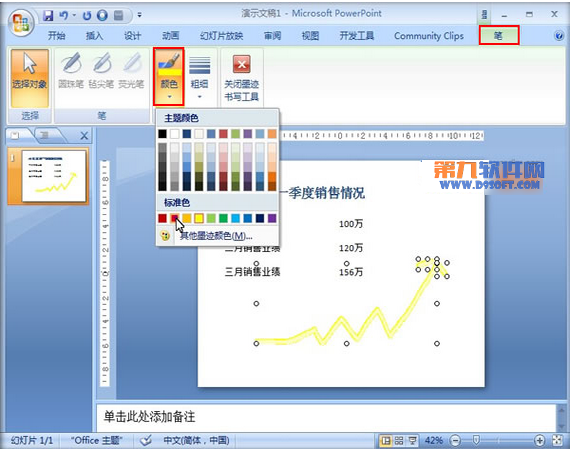Activate the select objects tool
Image resolution: width=571 pixels, height=450 pixels.
click(29, 78)
